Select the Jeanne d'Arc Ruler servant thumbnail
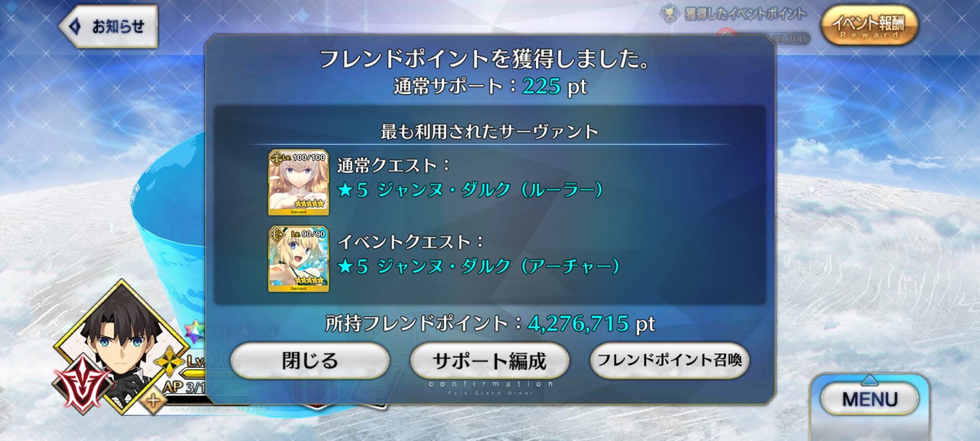Viewport: 980px width, 441px height. point(298,182)
